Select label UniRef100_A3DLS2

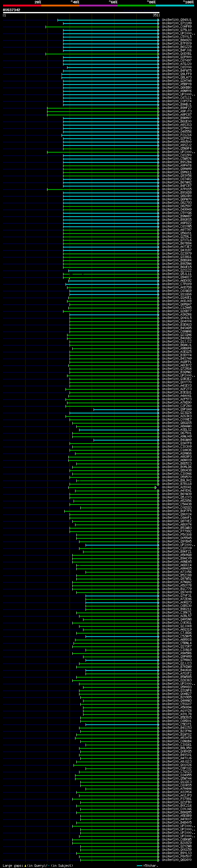coord(177,430)
